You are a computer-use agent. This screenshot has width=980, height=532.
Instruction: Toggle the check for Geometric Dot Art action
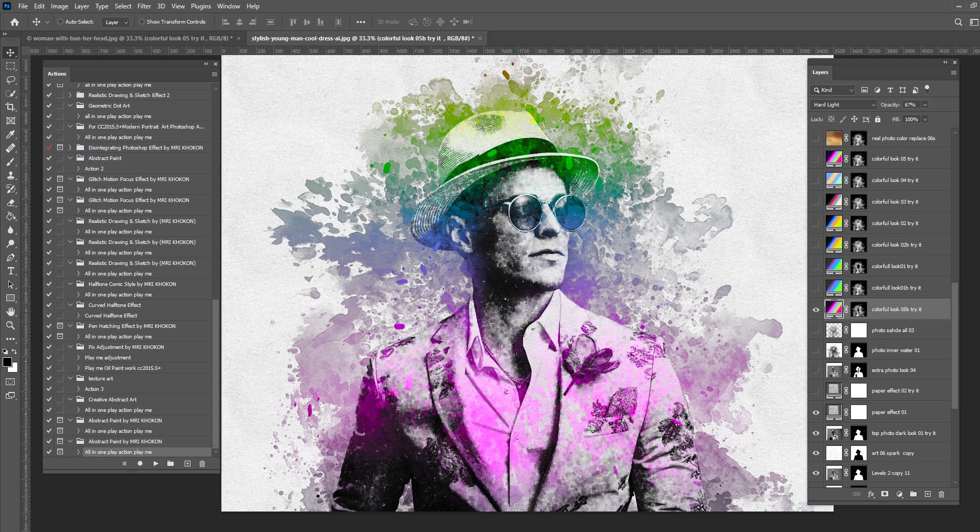(x=49, y=105)
